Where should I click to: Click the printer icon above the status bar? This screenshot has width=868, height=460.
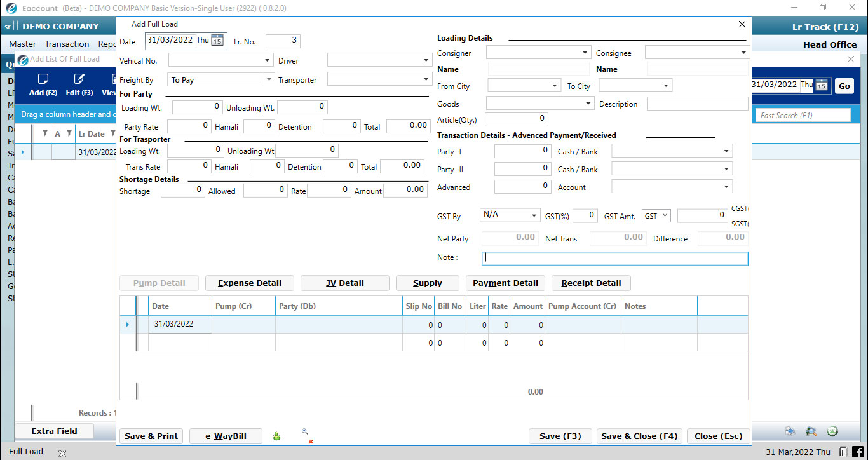790,431
